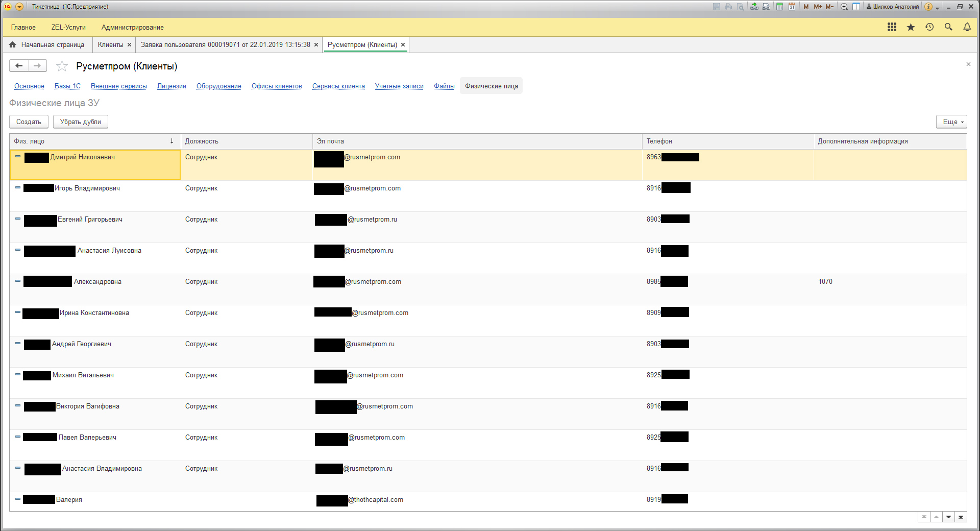The image size is (980, 531).
Task: Select the row with Игорь Владимирович
Action: 488,196
